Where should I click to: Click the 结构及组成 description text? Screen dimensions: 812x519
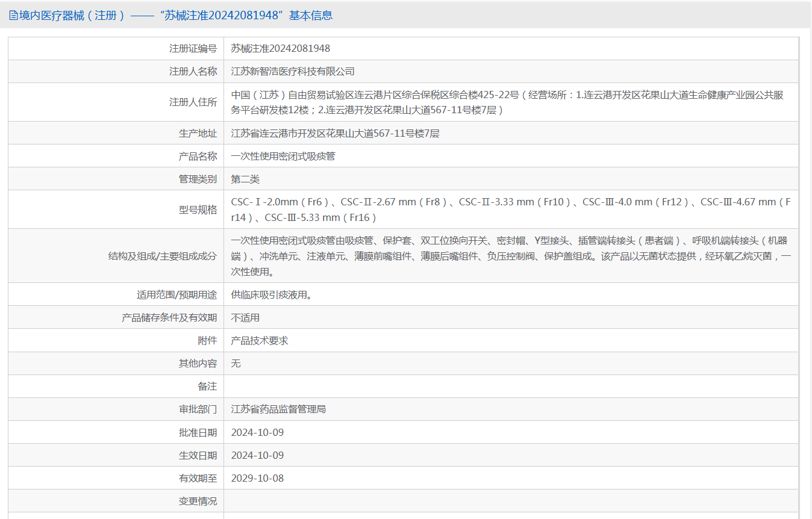511,256
